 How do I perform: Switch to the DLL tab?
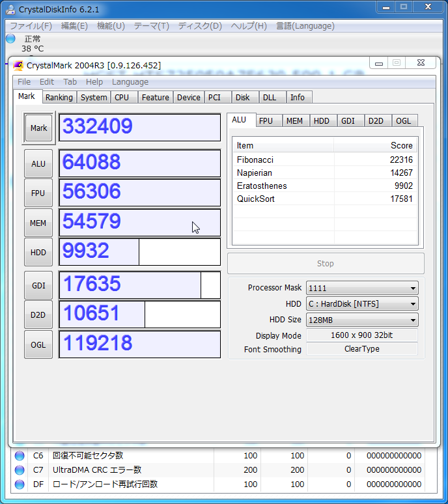pyautogui.click(x=273, y=97)
